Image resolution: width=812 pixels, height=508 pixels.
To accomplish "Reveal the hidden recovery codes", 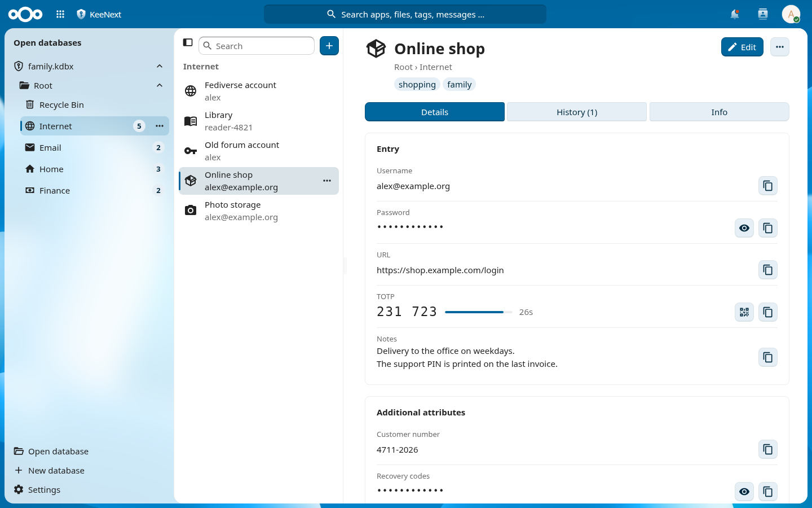I will [x=744, y=492].
